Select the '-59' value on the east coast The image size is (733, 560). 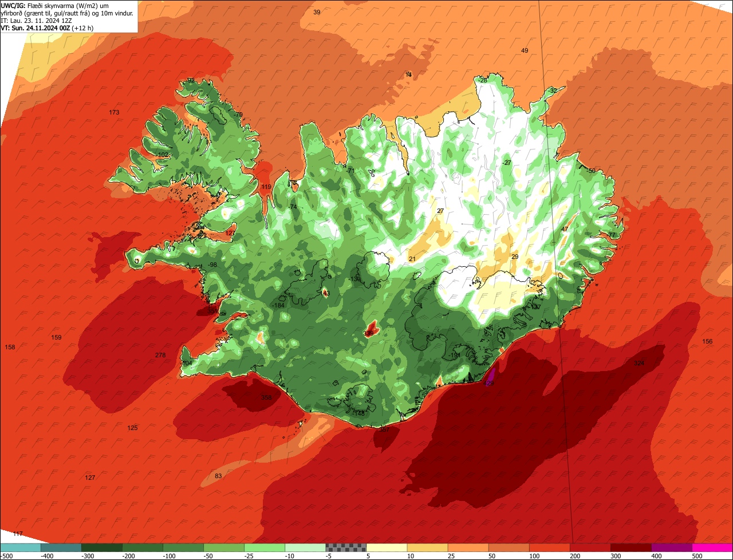pos(591,171)
